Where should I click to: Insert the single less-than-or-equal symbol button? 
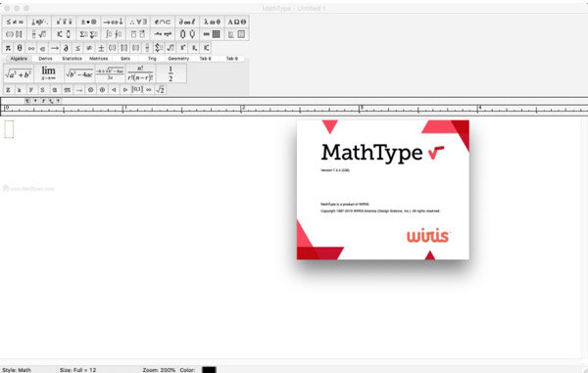[77, 48]
